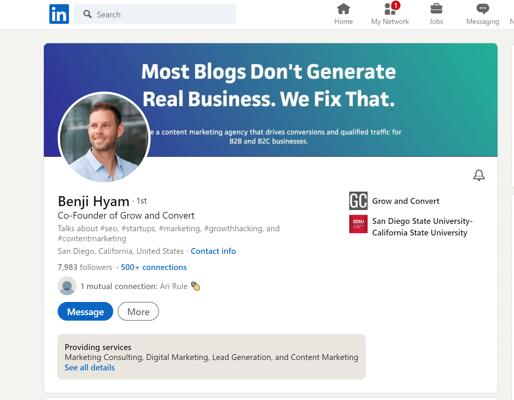Open the Jobs navigation item
The height and width of the screenshot is (400, 514).
pyautogui.click(x=436, y=14)
